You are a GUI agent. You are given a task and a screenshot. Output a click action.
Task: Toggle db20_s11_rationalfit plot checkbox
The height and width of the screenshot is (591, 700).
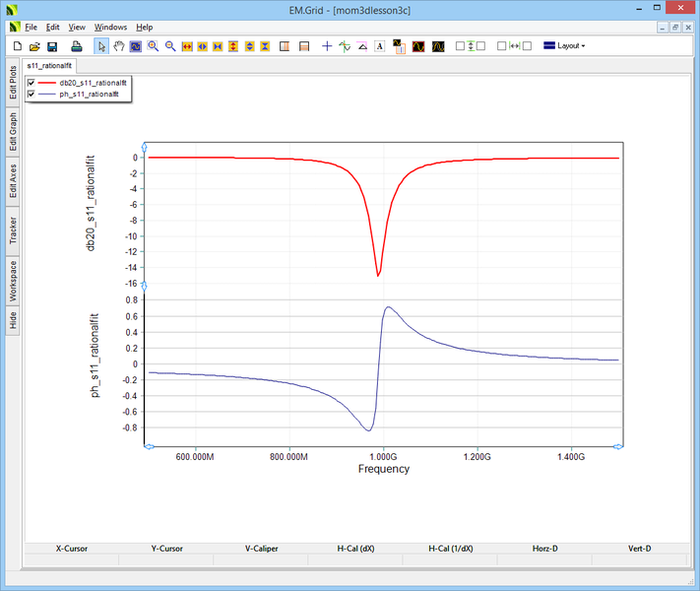pyautogui.click(x=32, y=83)
